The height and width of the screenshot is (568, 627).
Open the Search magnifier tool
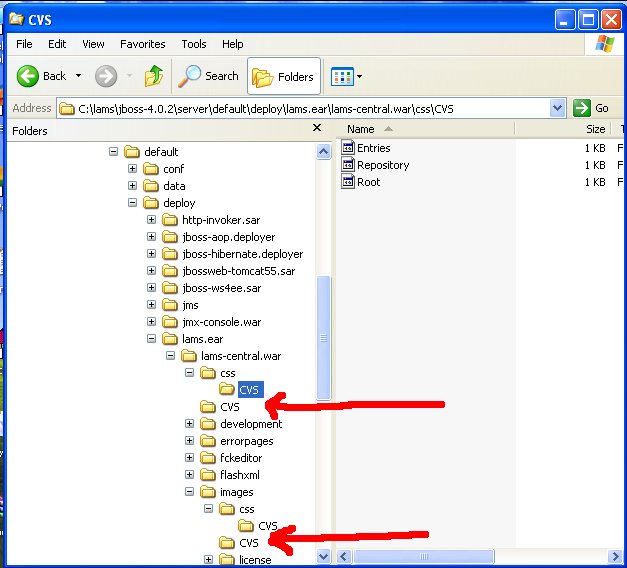[x=190, y=76]
